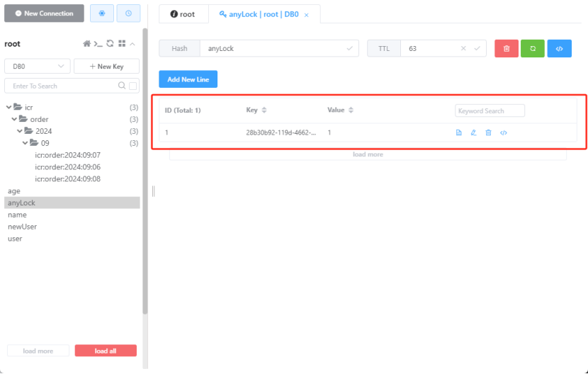Image resolution: width=588 pixels, height=374 pixels.
Task: Confirm key rename checkmark beside anyLock
Action: [x=349, y=48]
